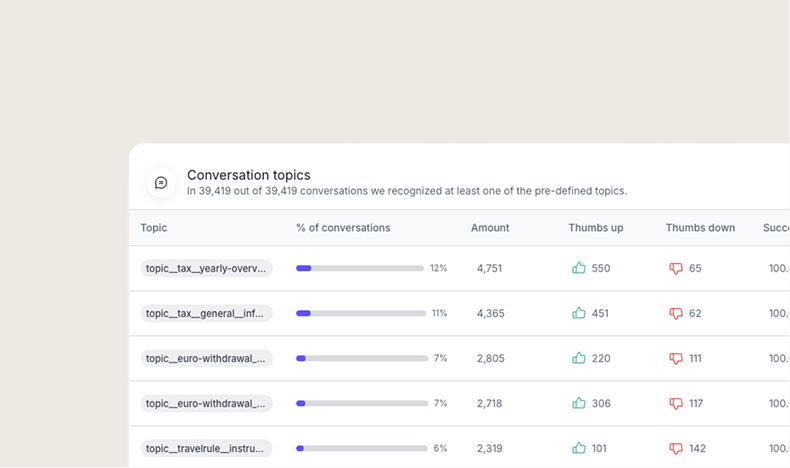The height and width of the screenshot is (468, 790).
Task: Sort by % of conversations column header
Action: point(343,228)
